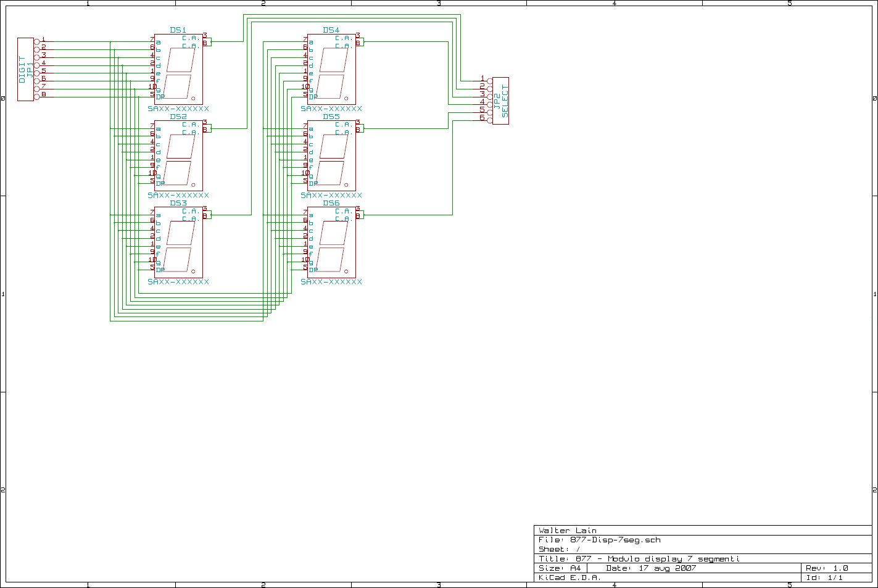This screenshot has height=588, width=878.
Task: Select the SAXX-XXXXXX value below DS3
Action: click(x=178, y=281)
